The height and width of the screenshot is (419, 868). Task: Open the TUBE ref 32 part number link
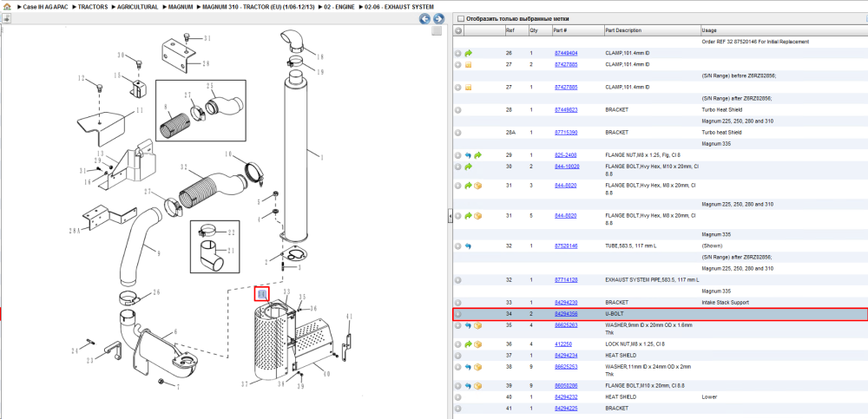pyautogui.click(x=566, y=246)
